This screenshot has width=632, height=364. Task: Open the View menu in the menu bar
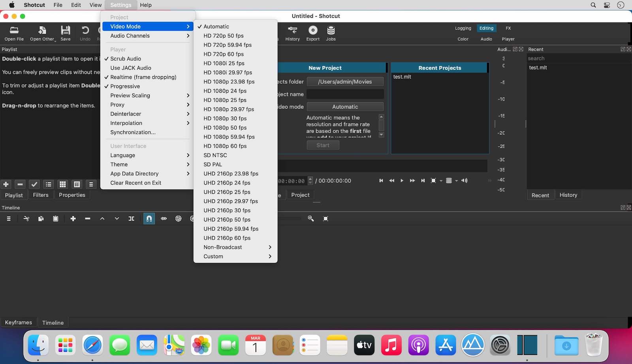pos(96,5)
